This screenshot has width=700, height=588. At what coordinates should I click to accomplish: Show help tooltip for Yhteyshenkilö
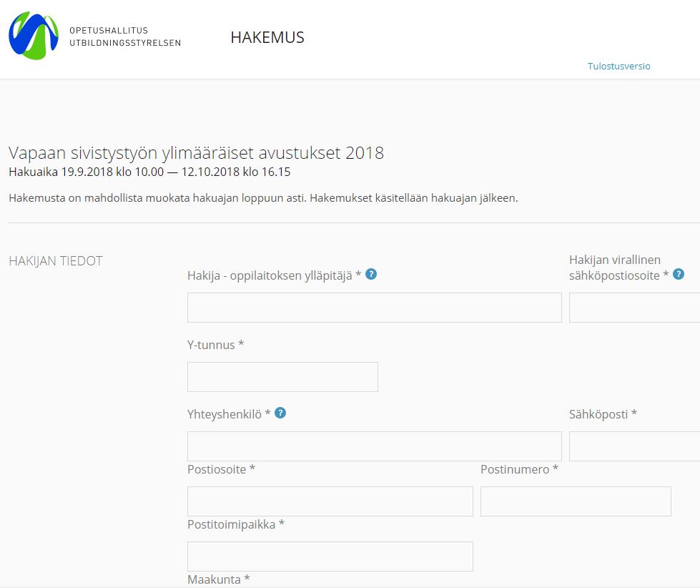(280, 413)
